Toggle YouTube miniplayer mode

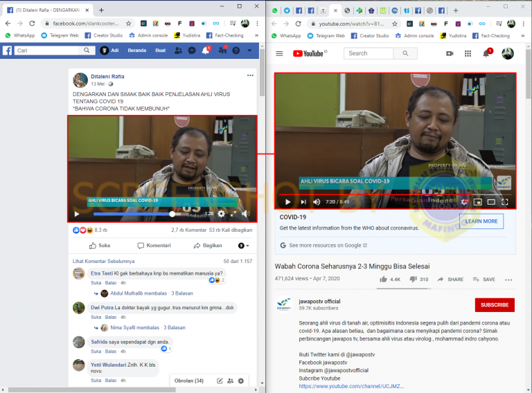(478, 202)
